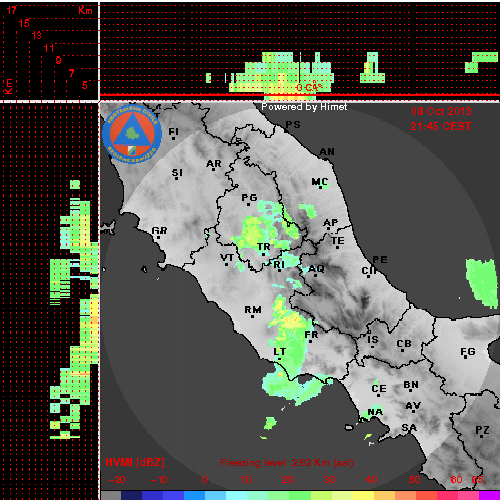Click the SA city label

click(409, 428)
